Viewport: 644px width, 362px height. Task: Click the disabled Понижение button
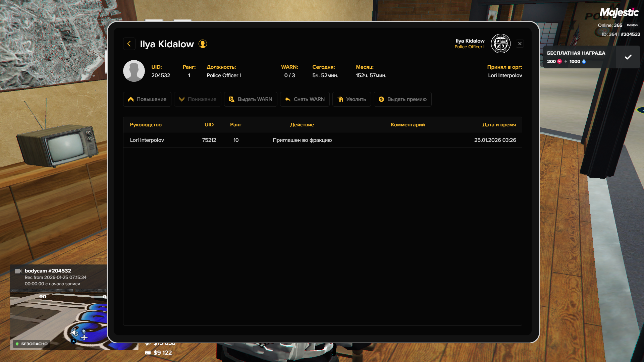click(x=197, y=99)
